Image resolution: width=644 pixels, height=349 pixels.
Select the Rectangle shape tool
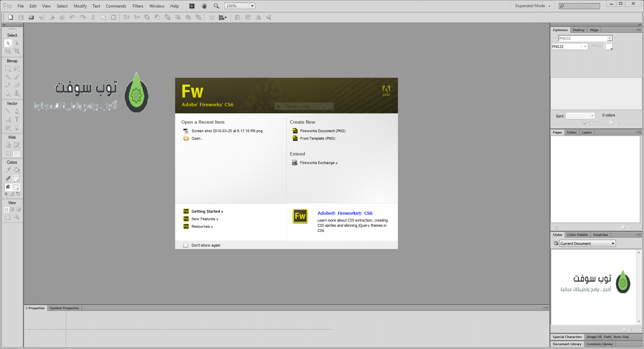click(8, 119)
